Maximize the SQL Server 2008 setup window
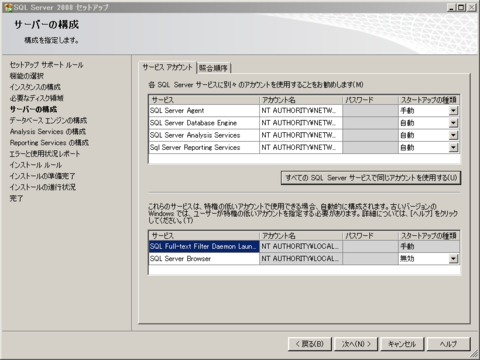 pyautogui.click(x=461, y=7)
